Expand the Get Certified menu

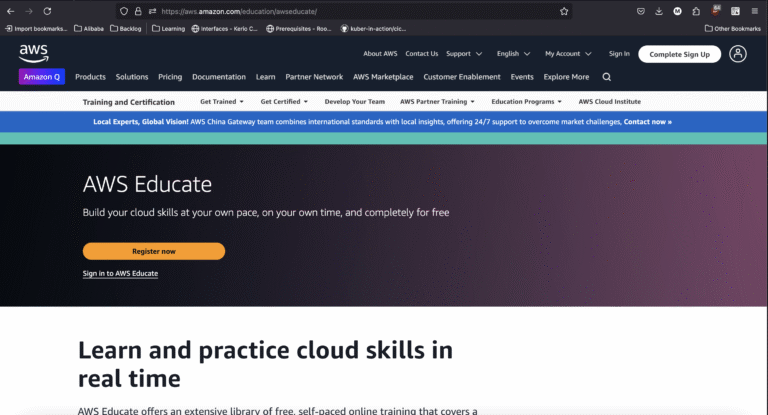(284, 101)
